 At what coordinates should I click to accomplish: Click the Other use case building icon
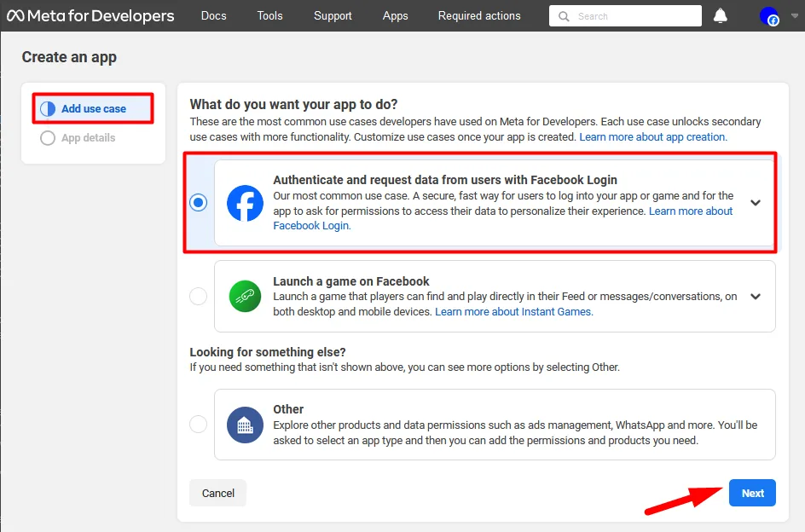244,424
